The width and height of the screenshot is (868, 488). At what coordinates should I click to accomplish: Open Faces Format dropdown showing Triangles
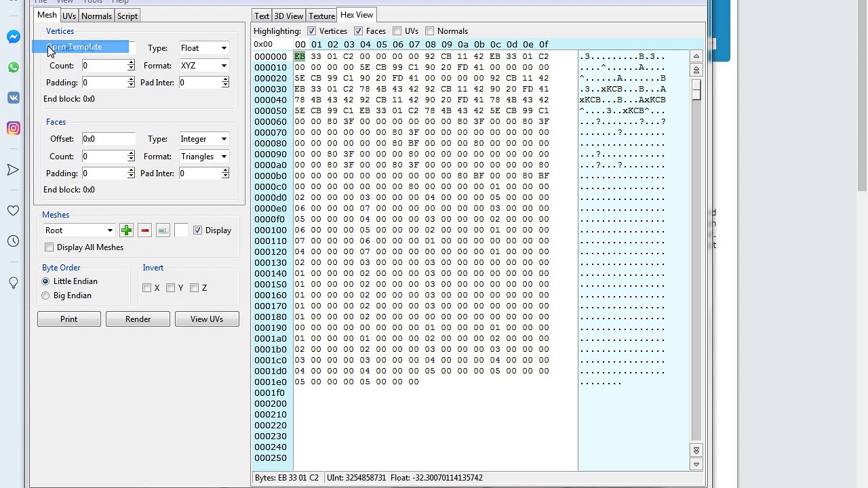[x=203, y=157]
